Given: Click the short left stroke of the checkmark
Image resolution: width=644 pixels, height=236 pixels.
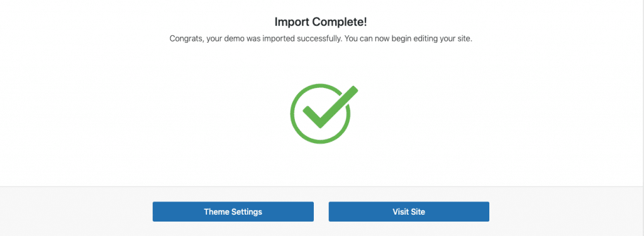Looking at the screenshot, I should [311, 115].
